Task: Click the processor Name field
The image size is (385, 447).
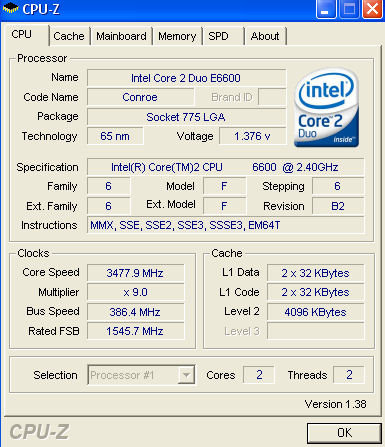Action: coord(186,78)
